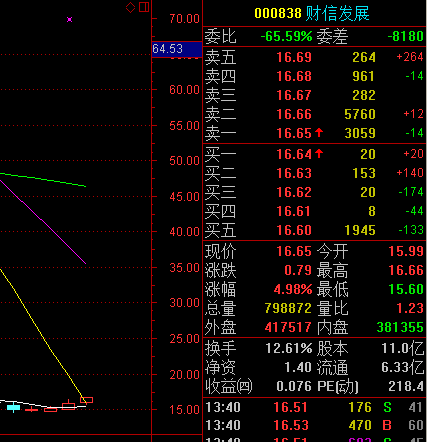The width and height of the screenshot is (427, 442).
Task: Click the 涨跌 value 0.79
Action: [x=298, y=270]
